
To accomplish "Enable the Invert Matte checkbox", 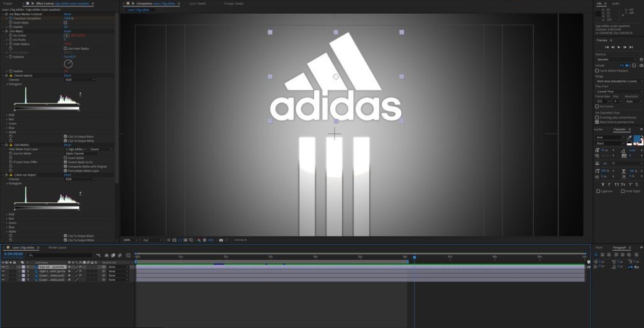I will point(65,158).
